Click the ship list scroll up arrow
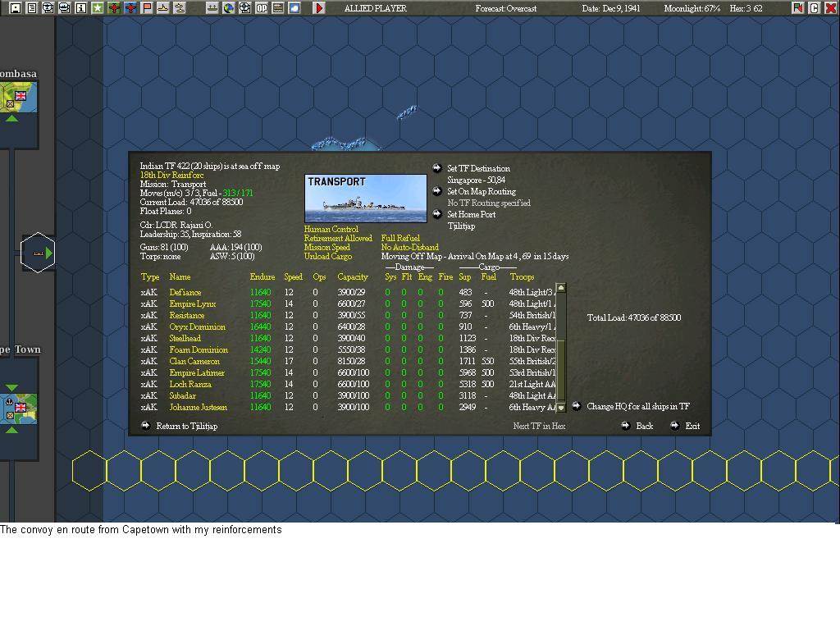The width and height of the screenshot is (840, 630). [561, 288]
